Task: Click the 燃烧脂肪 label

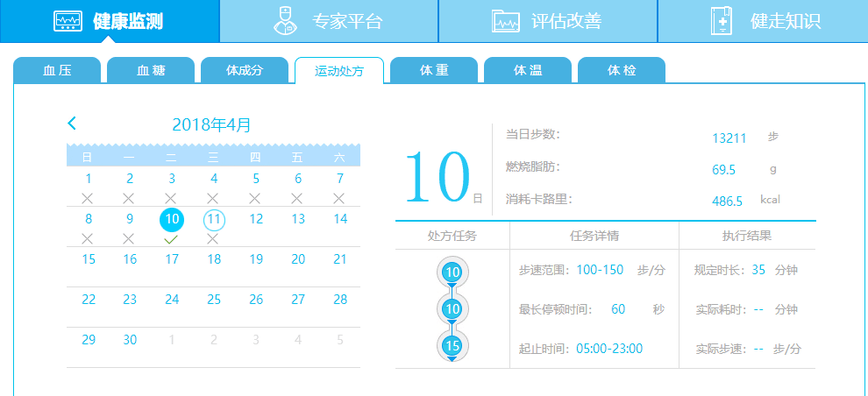Action: coord(532,166)
